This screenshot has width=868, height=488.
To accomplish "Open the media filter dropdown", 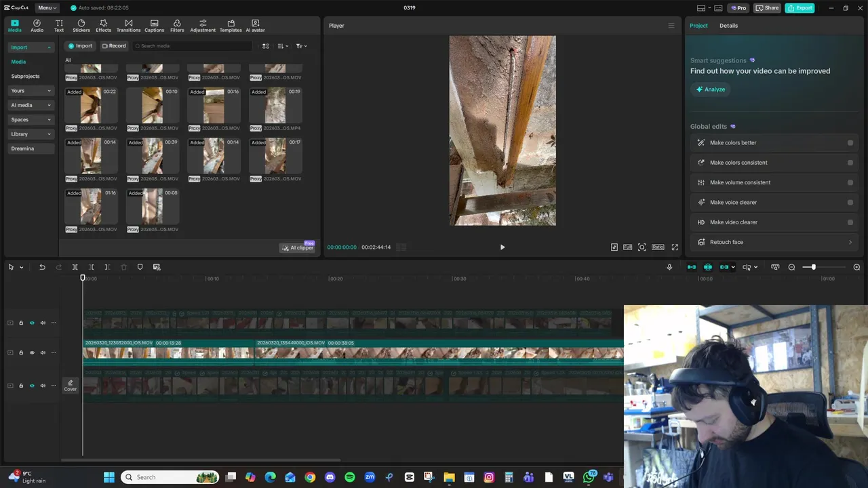I will 302,46.
